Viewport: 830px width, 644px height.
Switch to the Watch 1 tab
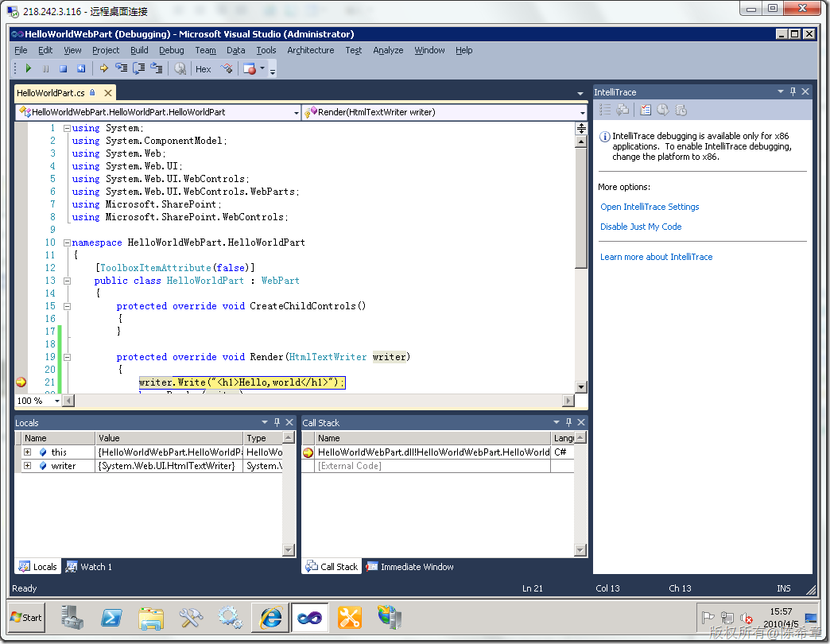(88, 567)
